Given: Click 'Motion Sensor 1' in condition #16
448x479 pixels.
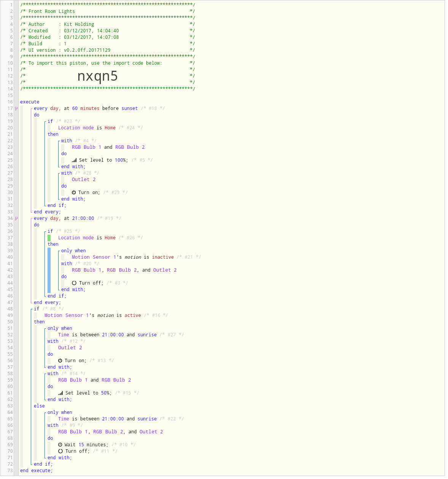Looking at the screenshot, I should click(67, 315).
